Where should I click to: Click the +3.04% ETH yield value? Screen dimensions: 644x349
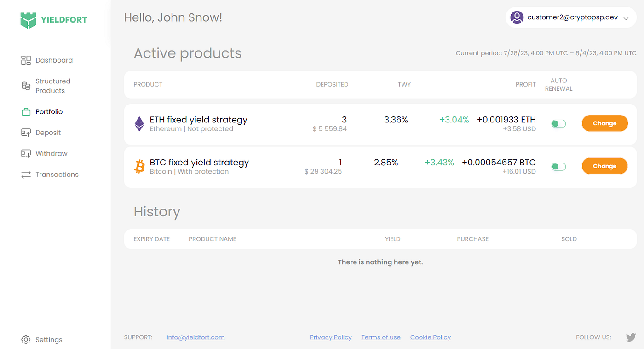(454, 120)
